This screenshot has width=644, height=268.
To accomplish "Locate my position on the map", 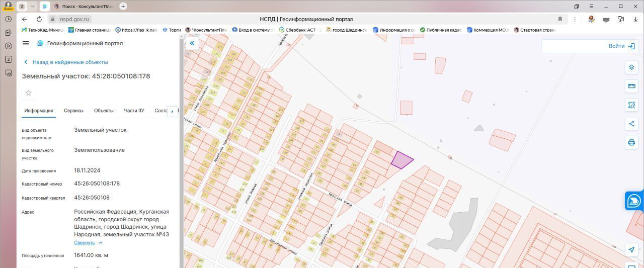I will tap(631, 250).
